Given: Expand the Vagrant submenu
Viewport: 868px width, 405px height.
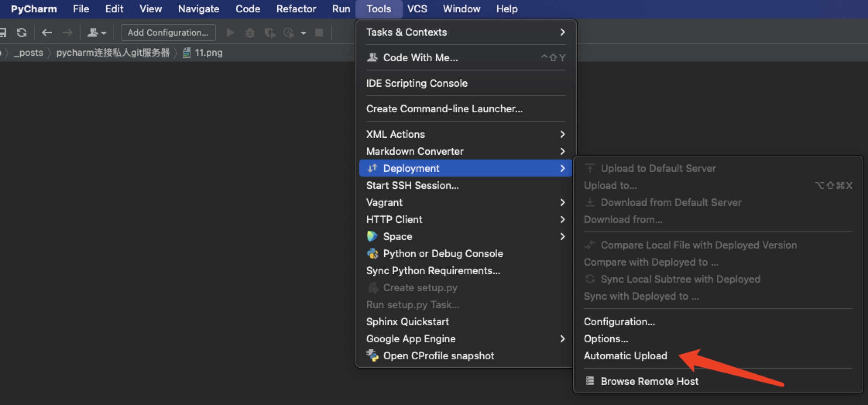Looking at the screenshot, I should tap(466, 202).
